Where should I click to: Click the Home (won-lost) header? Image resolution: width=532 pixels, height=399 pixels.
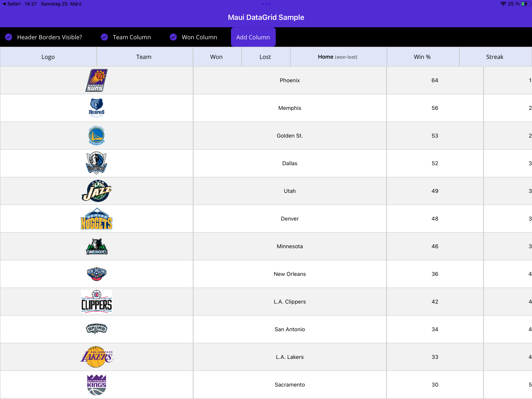click(x=337, y=57)
